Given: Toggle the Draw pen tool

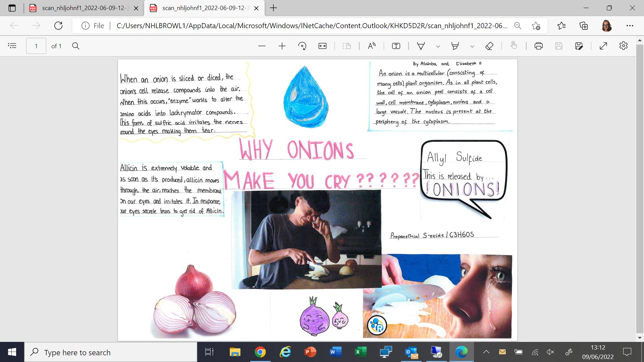Looking at the screenshot, I should [x=421, y=46].
